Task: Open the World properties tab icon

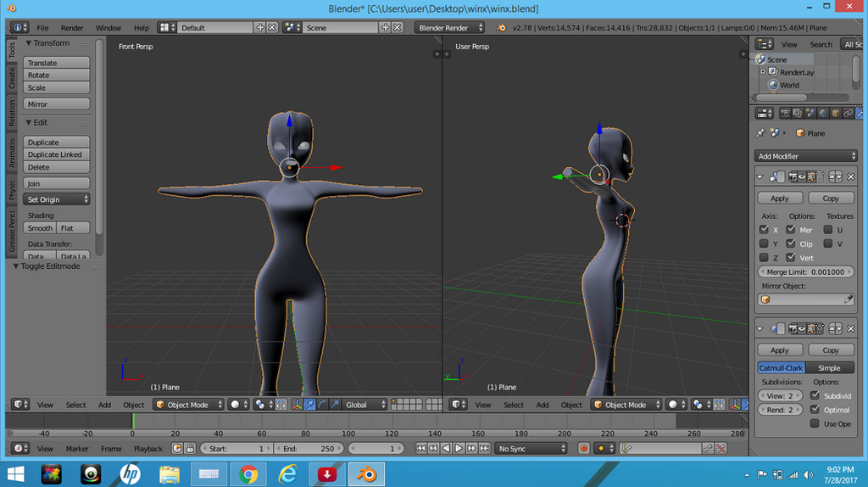Action: [x=822, y=114]
